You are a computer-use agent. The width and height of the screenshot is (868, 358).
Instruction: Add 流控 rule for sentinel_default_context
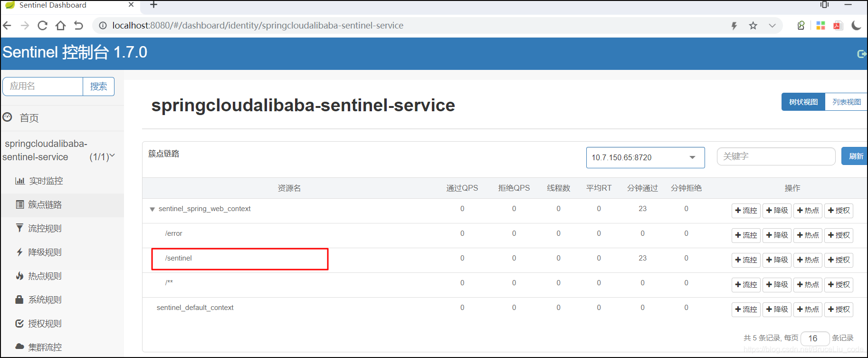(x=746, y=310)
